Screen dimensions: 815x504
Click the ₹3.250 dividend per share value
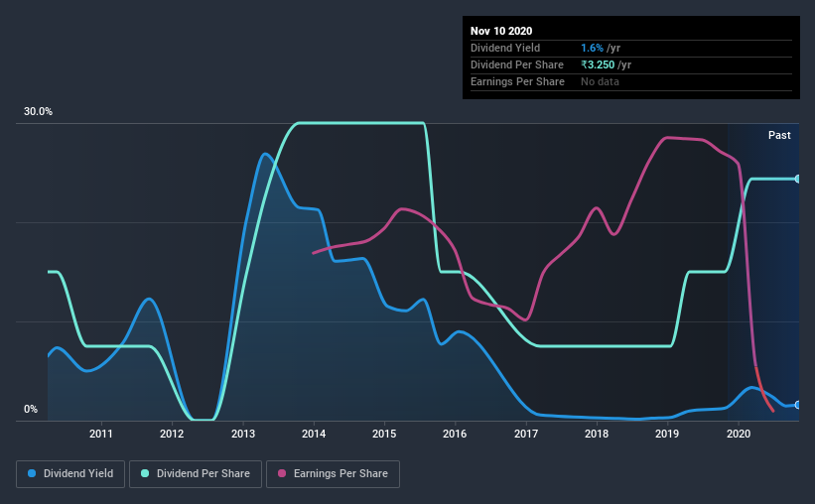click(598, 64)
